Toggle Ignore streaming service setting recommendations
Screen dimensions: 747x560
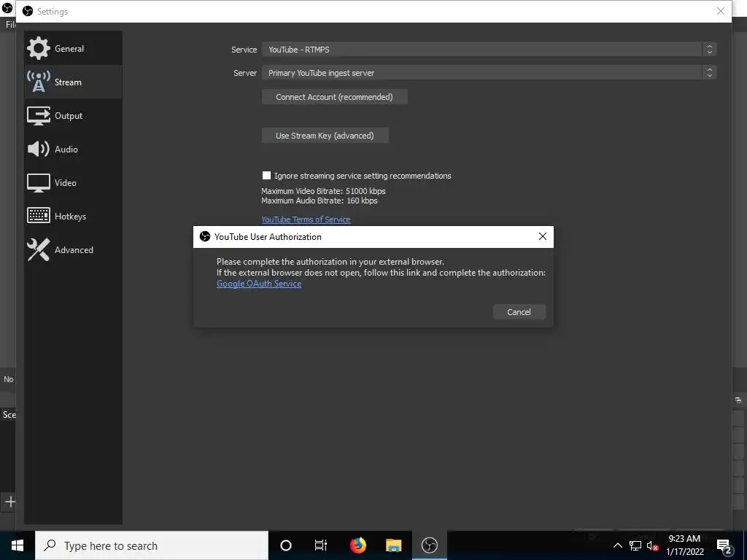tap(266, 176)
